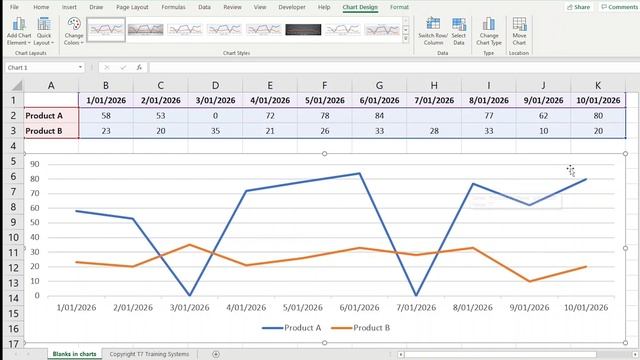
Task: Click the horizontal scrollbar
Action: 500,354
